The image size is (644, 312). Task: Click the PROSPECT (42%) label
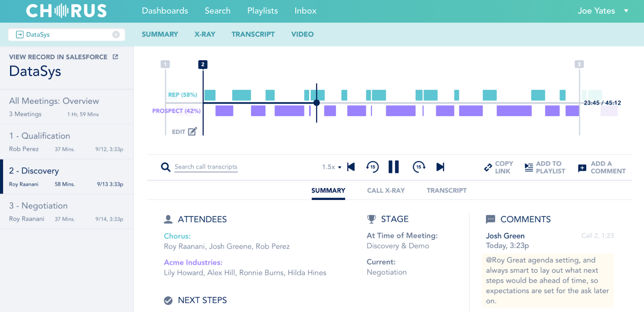(x=176, y=111)
